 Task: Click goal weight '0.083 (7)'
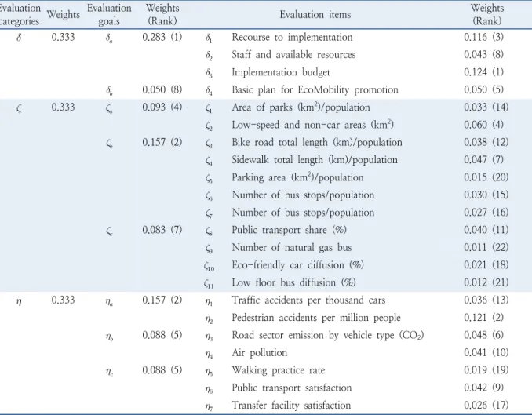[162, 230]
